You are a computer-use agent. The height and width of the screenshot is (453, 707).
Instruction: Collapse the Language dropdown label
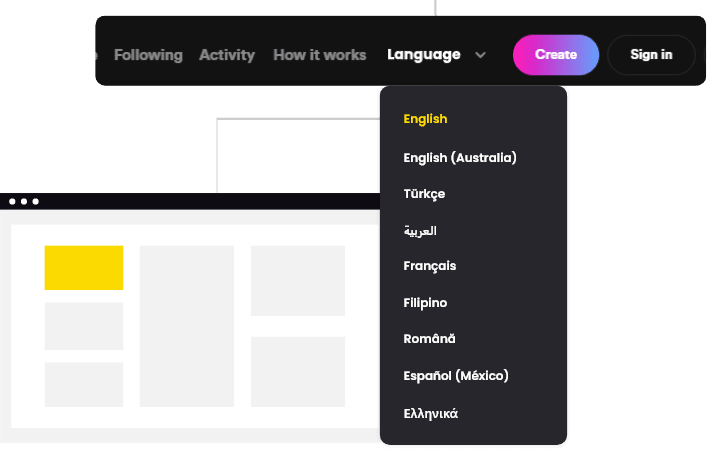pyautogui.click(x=424, y=55)
